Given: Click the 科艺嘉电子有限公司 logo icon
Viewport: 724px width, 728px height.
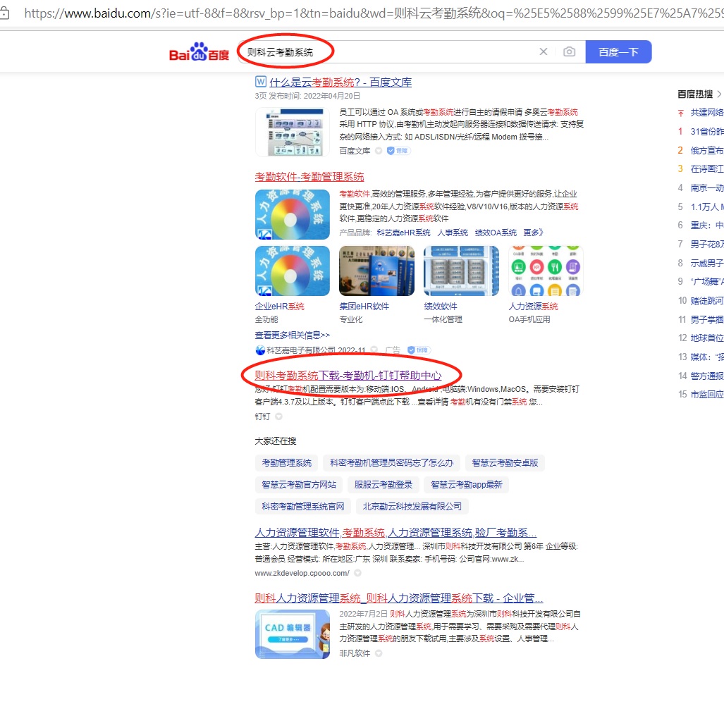Looking at the screenshot, I should pos(260,350).
